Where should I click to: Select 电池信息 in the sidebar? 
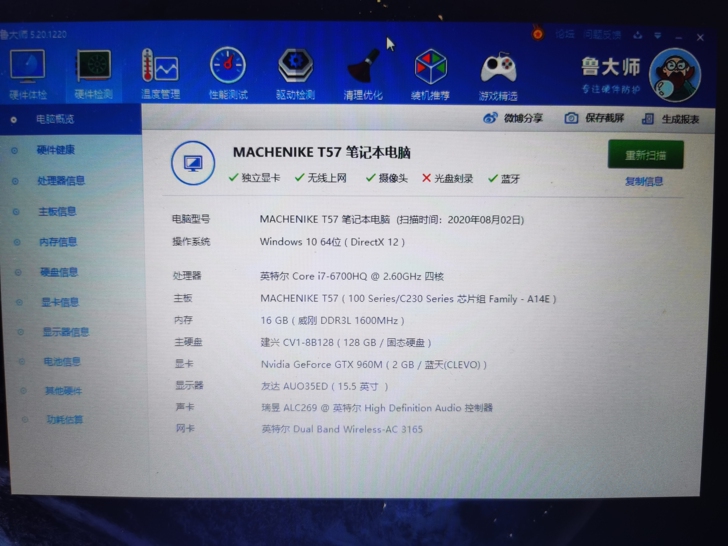[62, 361]
